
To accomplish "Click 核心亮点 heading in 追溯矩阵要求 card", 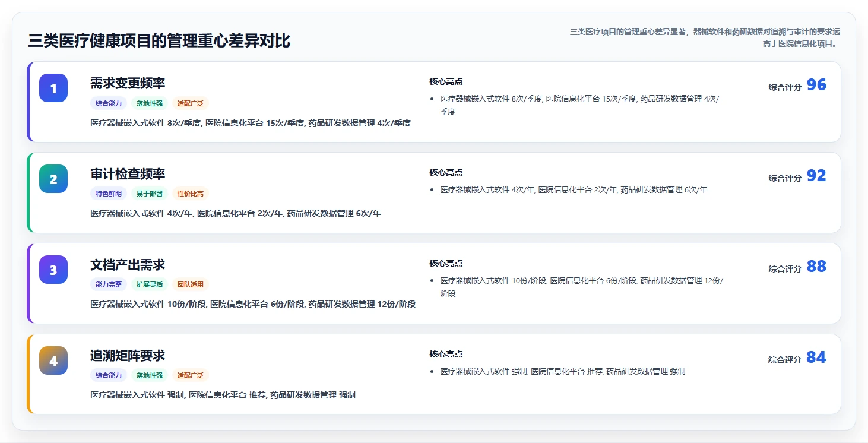I will [x=446, y=354].
